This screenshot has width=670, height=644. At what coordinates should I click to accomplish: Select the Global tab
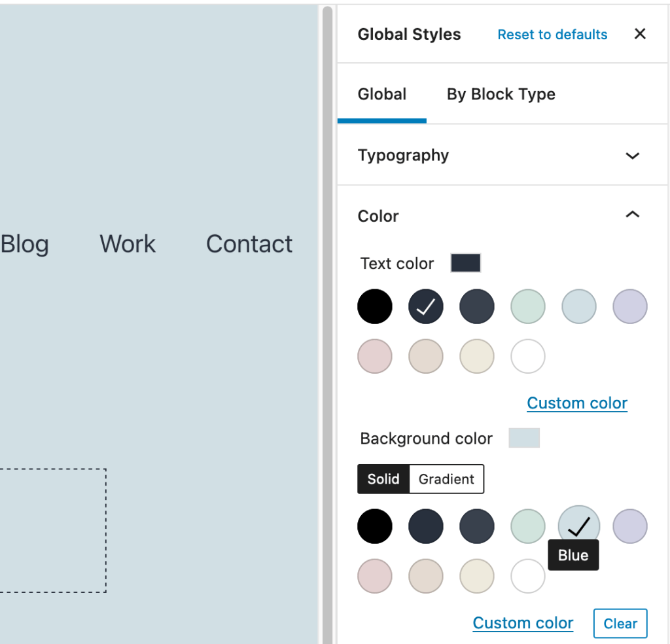(x=382, y=94)
